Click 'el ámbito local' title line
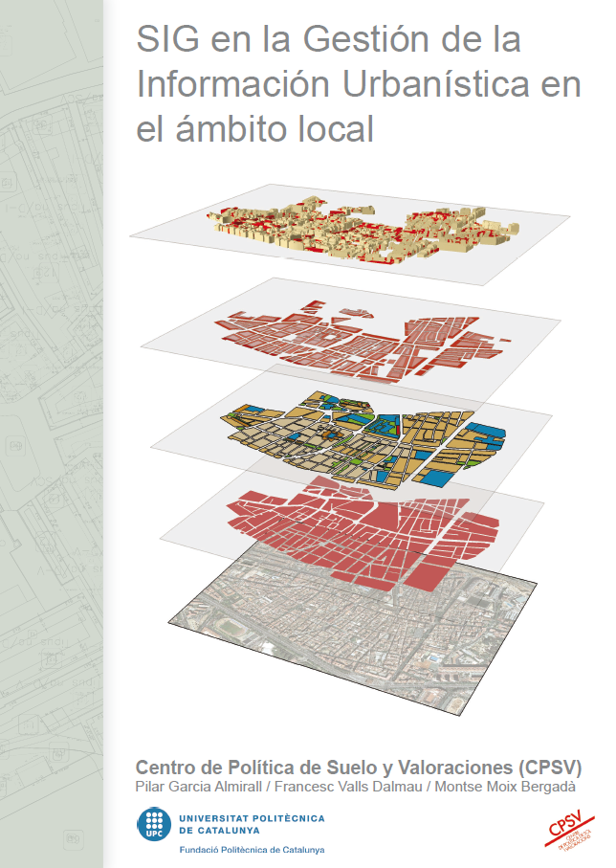This screenshot has width=616, height=868. tap(254, 128)
